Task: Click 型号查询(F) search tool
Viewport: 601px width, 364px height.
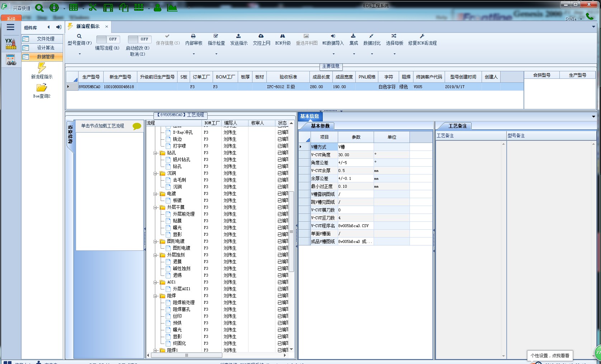Action: click(80, 40)
